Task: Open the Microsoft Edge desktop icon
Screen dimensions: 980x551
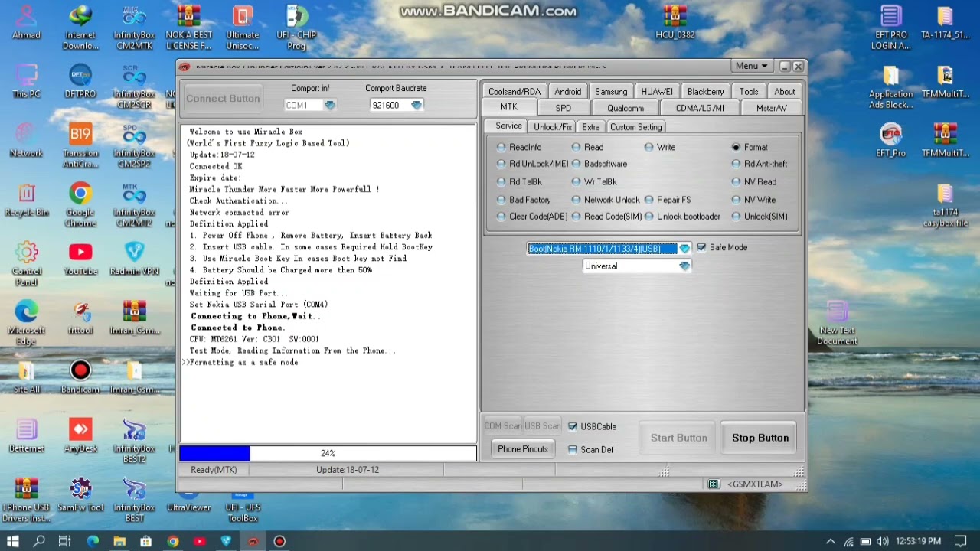Action: pos(26,322)
